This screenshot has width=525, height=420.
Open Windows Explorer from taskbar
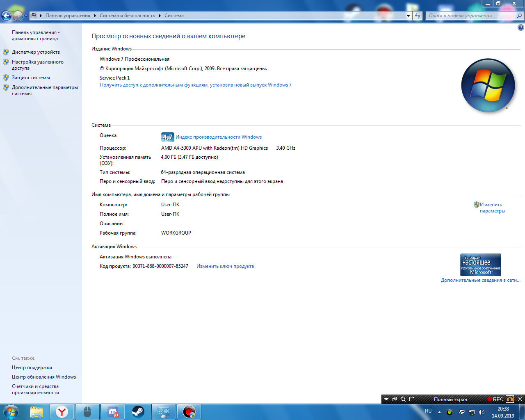(37, 412)
